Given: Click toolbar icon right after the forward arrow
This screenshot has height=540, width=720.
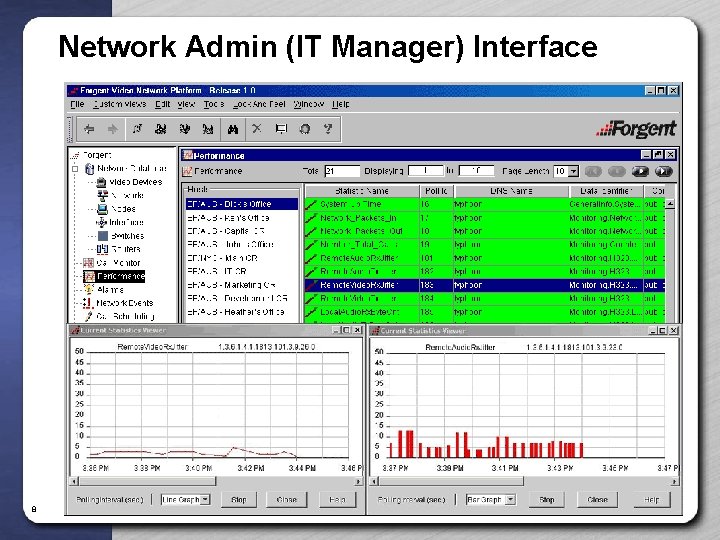Looking at the screenshot, I should 137,129.
